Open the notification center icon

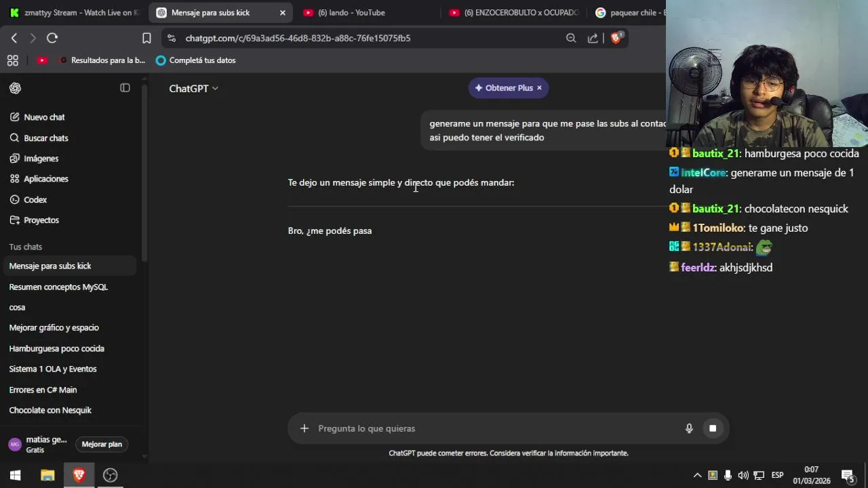point(848,475)
